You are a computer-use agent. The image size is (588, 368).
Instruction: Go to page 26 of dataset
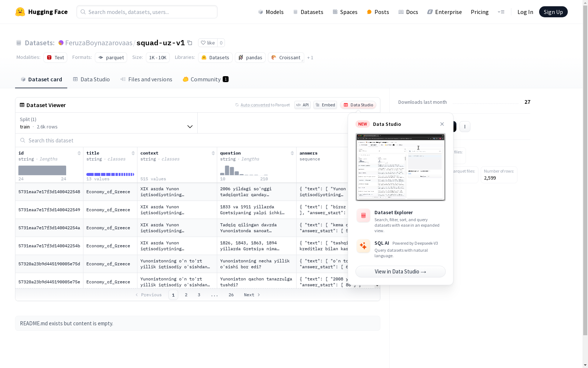[231, 295]
